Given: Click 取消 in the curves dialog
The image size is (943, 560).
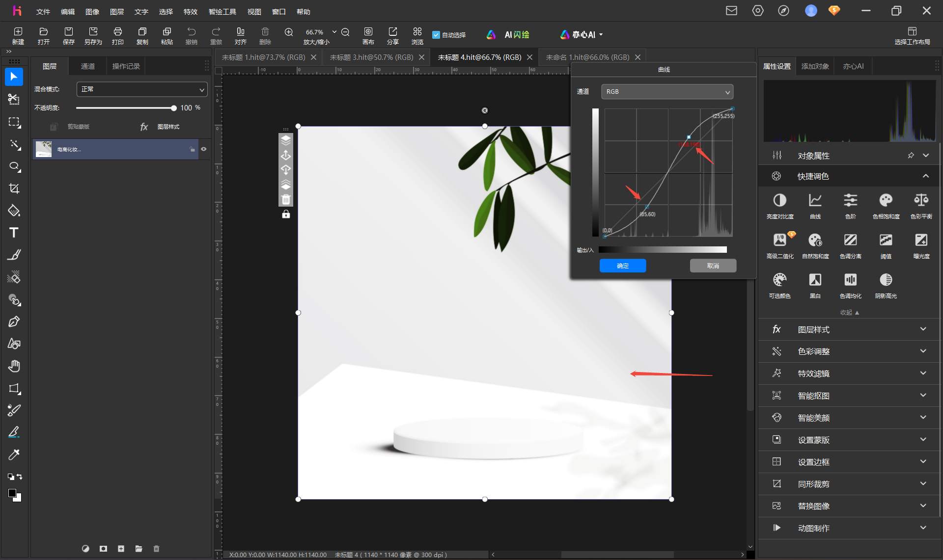Looking at the screenshot, I should tap(713, 266).
